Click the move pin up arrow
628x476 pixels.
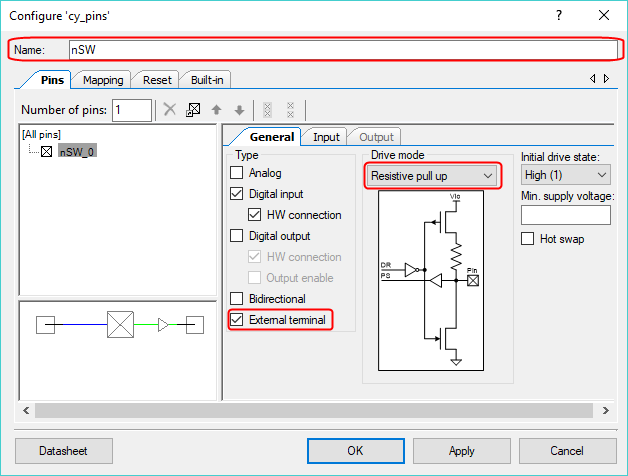pos(217,110)
